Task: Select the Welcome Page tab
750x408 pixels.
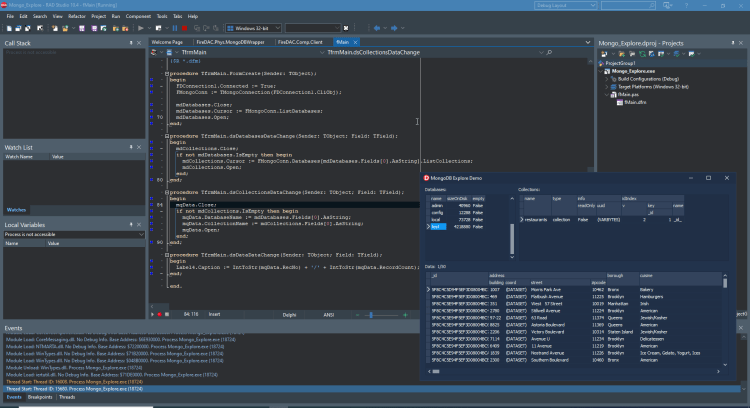Action: (x=167, y=42)
